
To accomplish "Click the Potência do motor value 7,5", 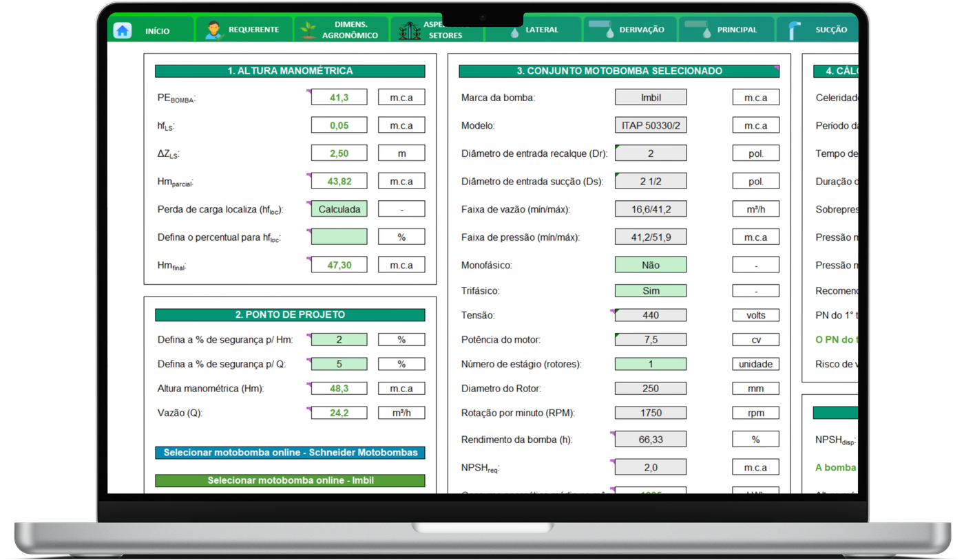I will click(651, 339).
